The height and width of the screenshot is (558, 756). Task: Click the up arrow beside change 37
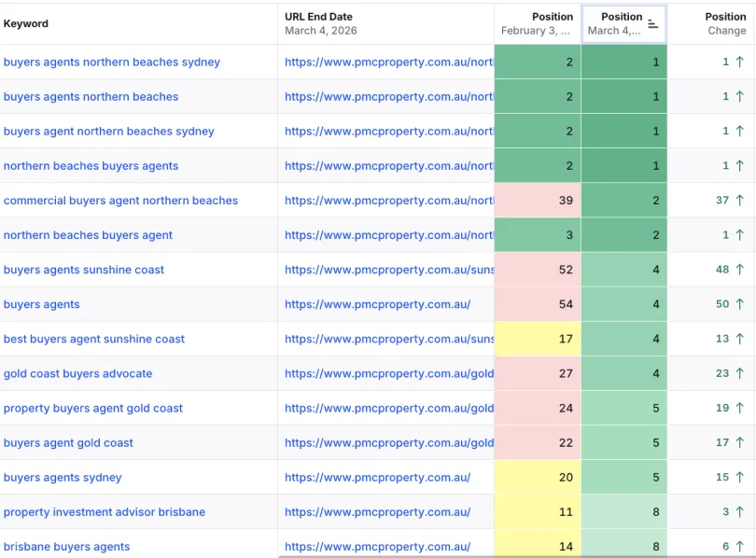click(739, 200)
